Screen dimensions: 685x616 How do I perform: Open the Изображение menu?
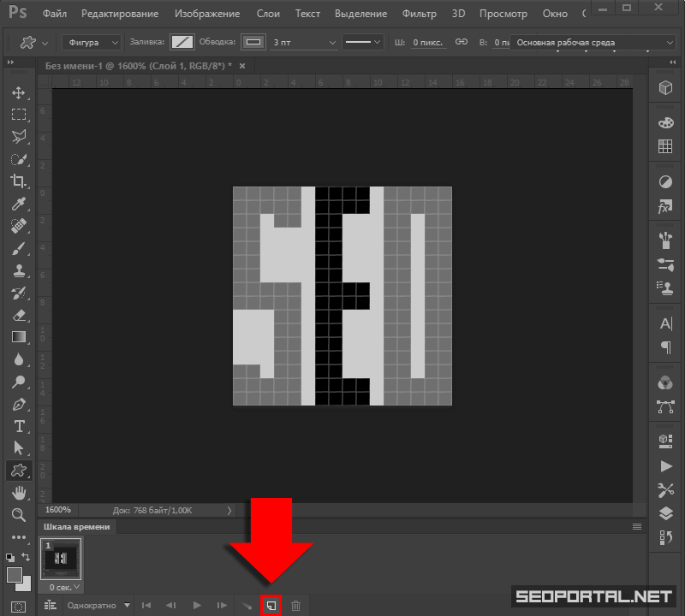(x=209, y=14)
